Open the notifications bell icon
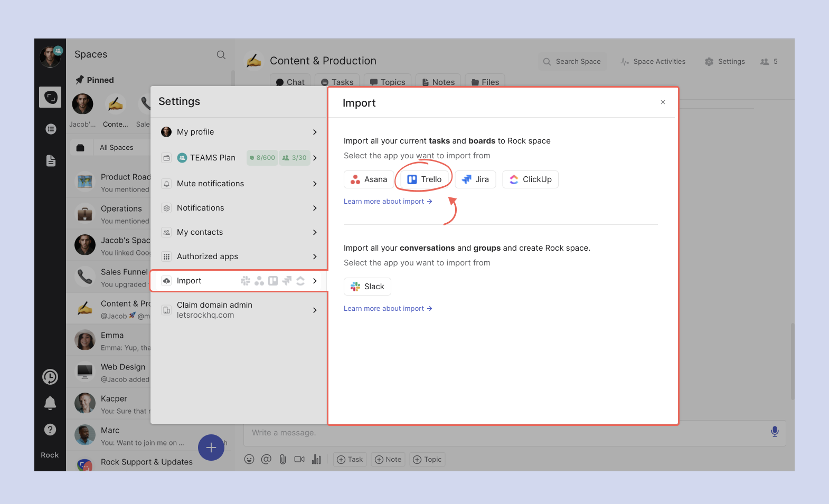The width and height of the screenshot is (829, 504). click(50, 403)
